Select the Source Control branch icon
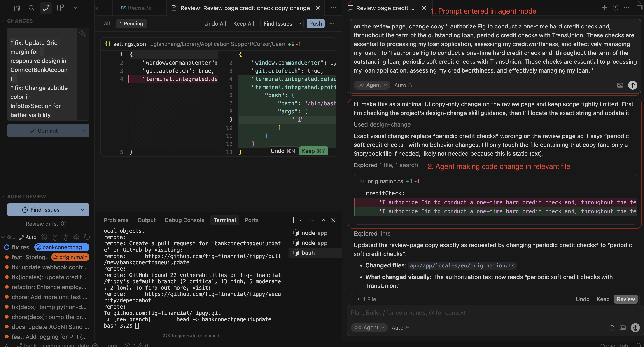Viewport: 644px width, 347px height. (x=46, y=8)
